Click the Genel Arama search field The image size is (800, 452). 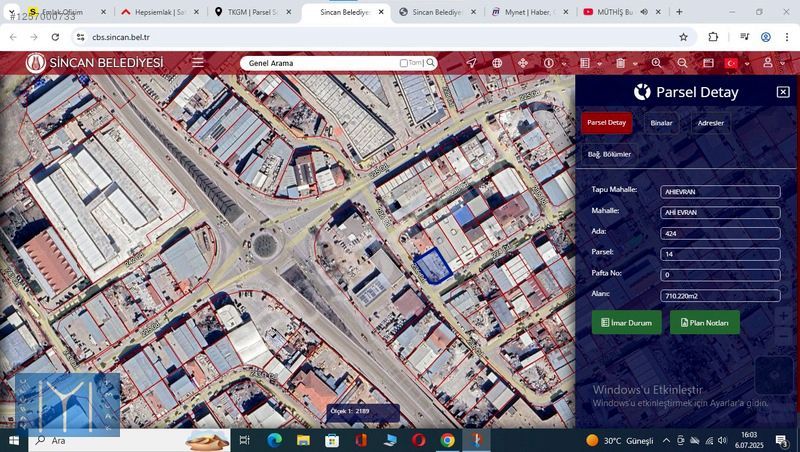(320, 62)
